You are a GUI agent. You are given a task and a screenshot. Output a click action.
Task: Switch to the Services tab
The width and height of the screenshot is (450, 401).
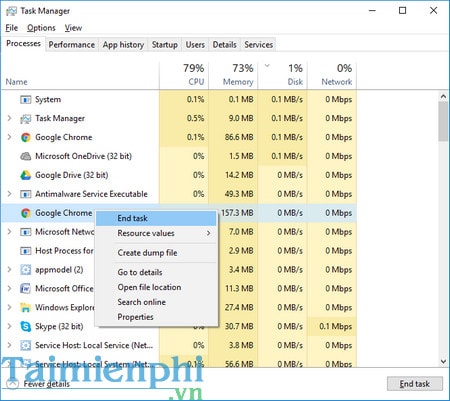(x=259, y=45)
